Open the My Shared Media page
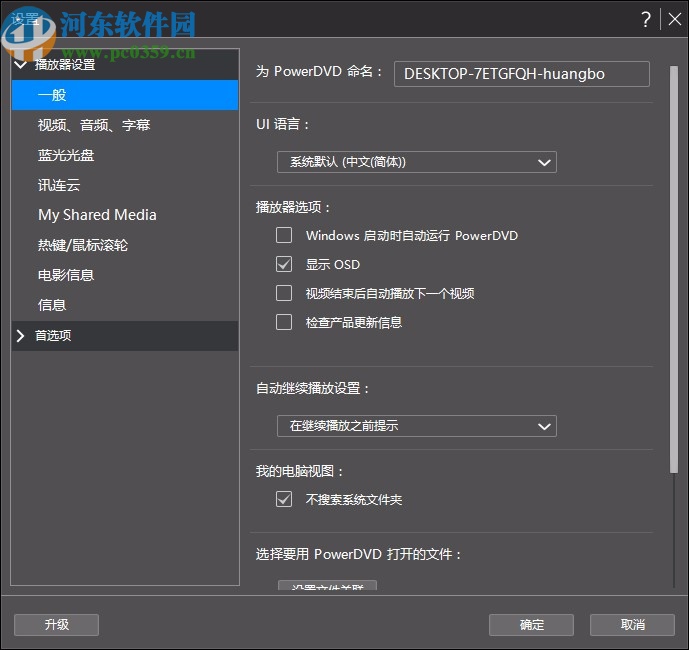Viewport: 689px width, 650px height. click(x=125, y=215)
